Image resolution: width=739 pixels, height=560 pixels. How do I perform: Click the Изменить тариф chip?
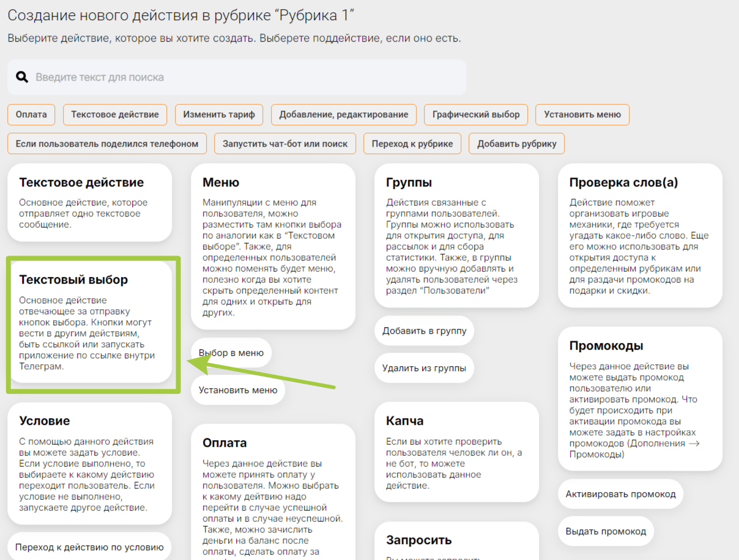click(219, 114)
